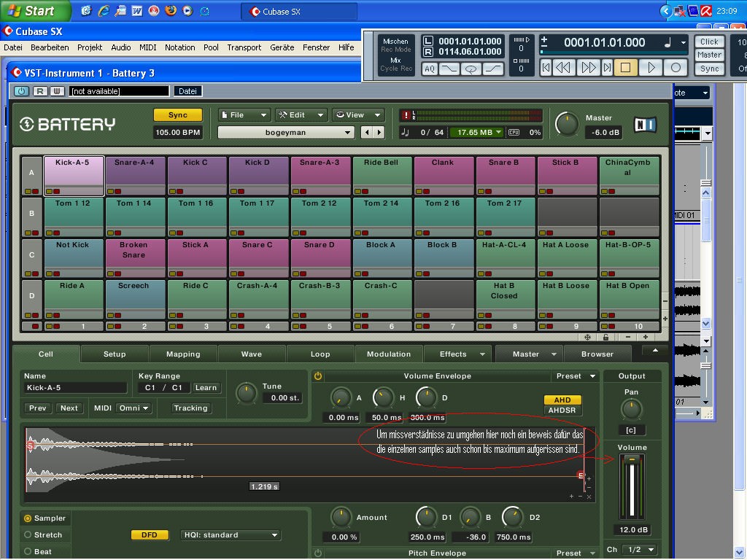Screen dimensions: 747x560
Task: Open the MIDI Omni channel dropdown
Action: pyautogui.click(x=133, y=408)
